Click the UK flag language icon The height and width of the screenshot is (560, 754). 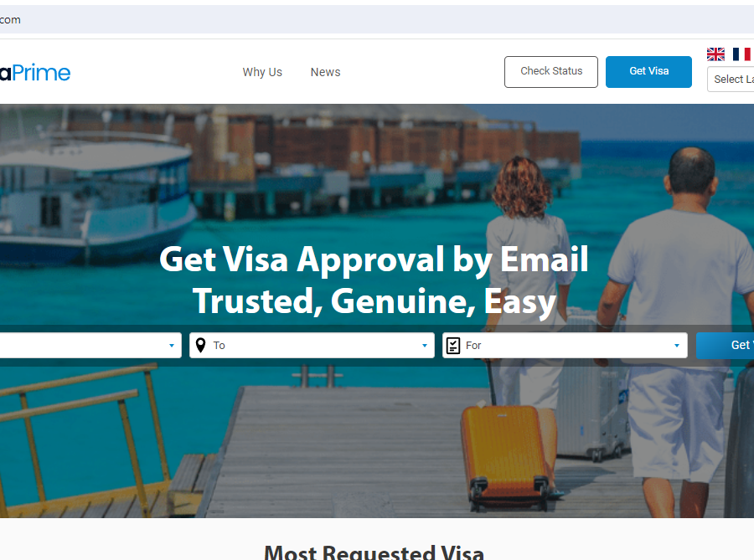[715, 54]
